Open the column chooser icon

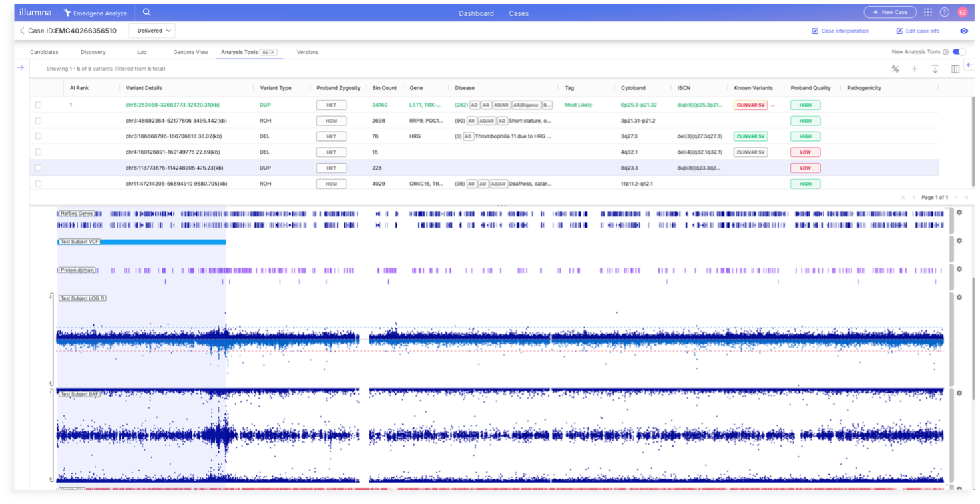pyautogui.click(x=955, y=69)
